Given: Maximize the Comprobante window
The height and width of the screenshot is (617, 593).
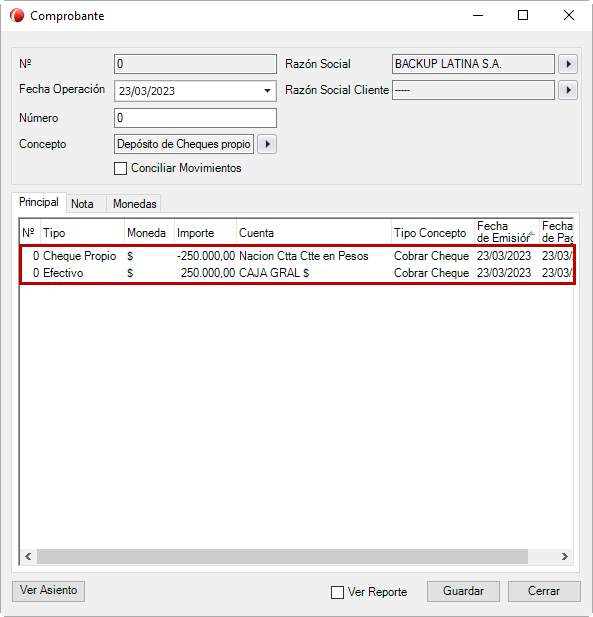Looking at the screenshot, I should coord(523,16).
